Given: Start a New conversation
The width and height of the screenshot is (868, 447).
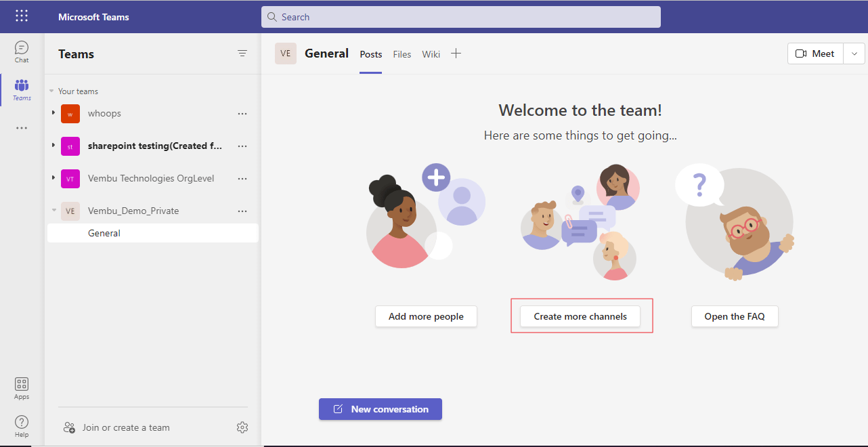Looking at the screenshot, I should [381, 409].
